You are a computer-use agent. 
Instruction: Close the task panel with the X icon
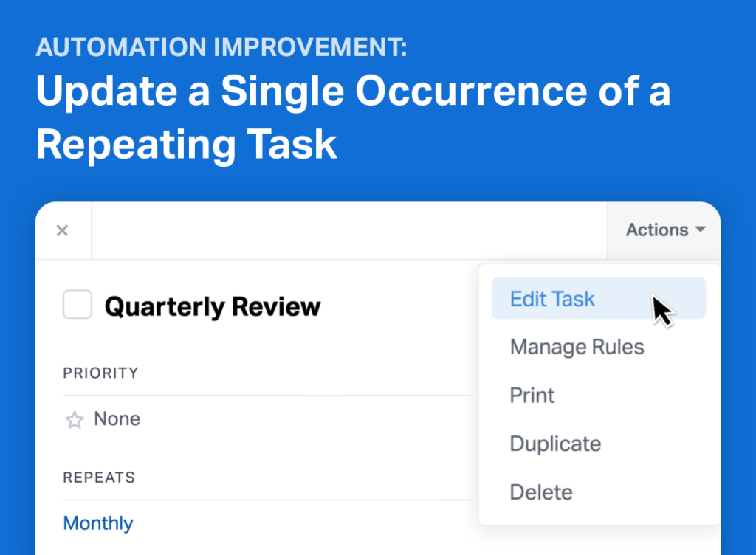(63, 230)
